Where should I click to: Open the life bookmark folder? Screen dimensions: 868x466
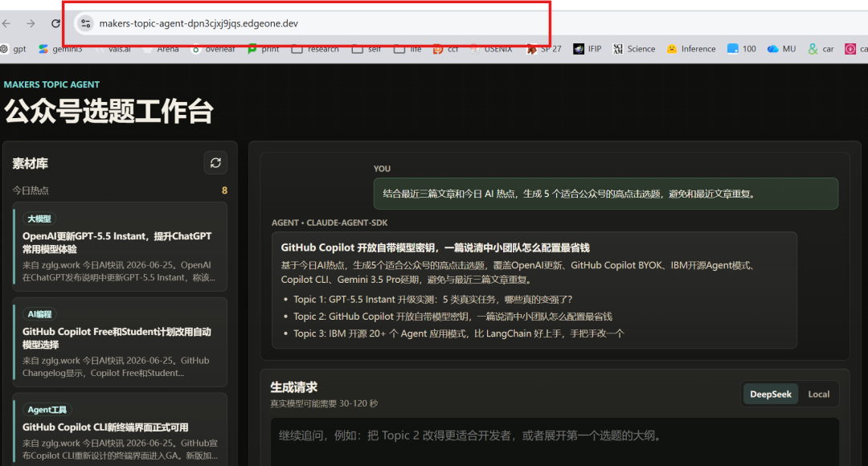pos(408,49)
